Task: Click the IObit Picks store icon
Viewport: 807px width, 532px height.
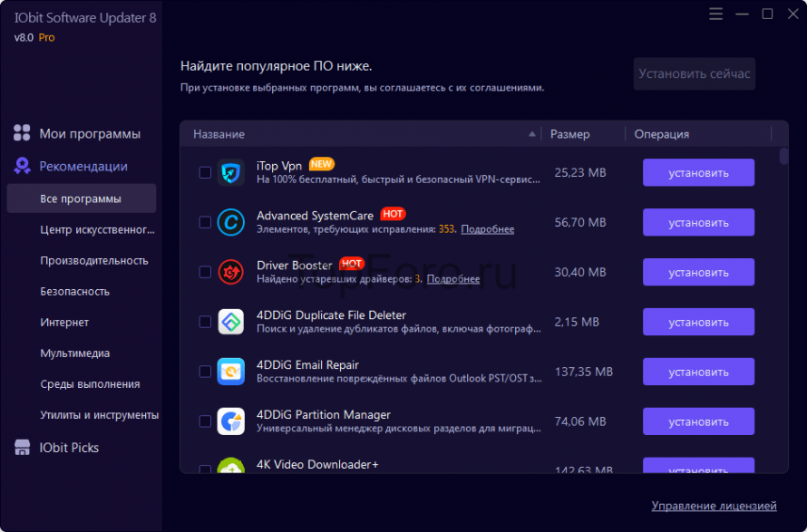Action: tap(22, 447)
